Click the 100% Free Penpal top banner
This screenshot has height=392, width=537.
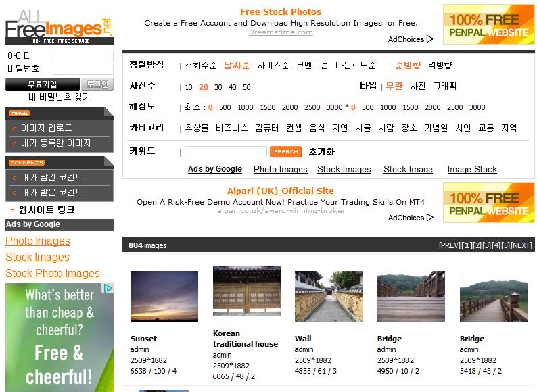[x=488, y=24]
